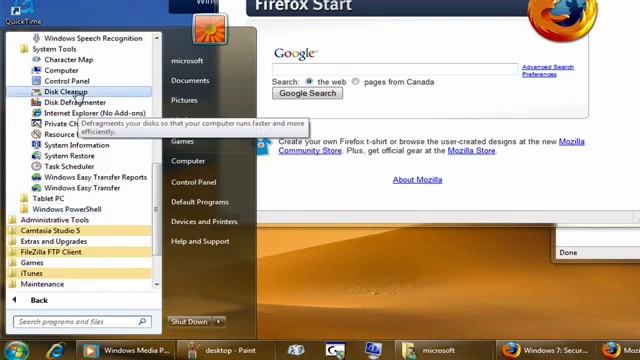Open Devices and Printers
The height and width of the screenshot is (360, 640).
pyautogui.click(x=204, y=221)
